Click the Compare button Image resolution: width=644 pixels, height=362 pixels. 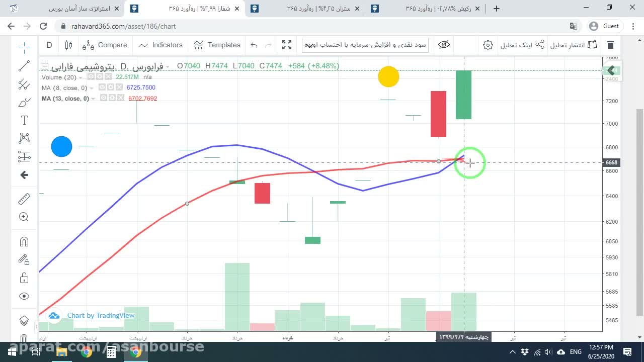point(105,45)
